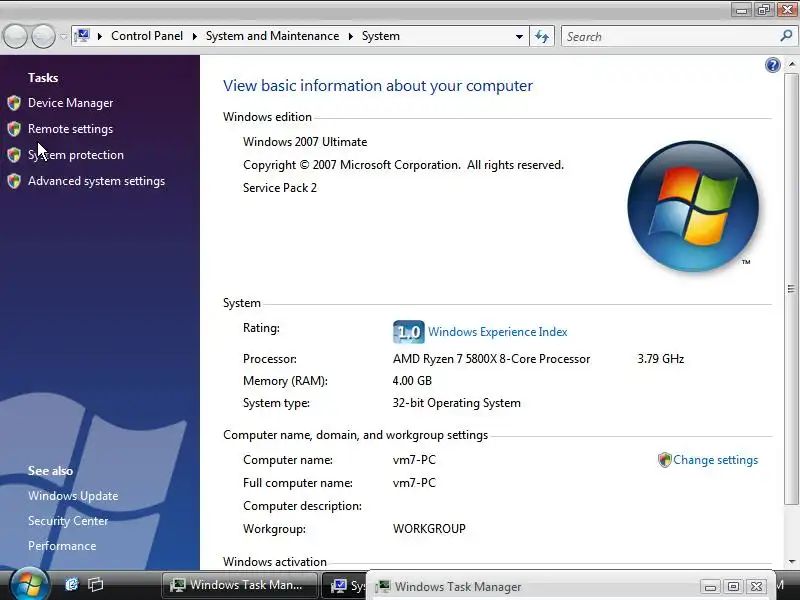Open the address bar history dropdown
Image resolution: width=800 pixels, height=600 pixels.
point(519,37)
